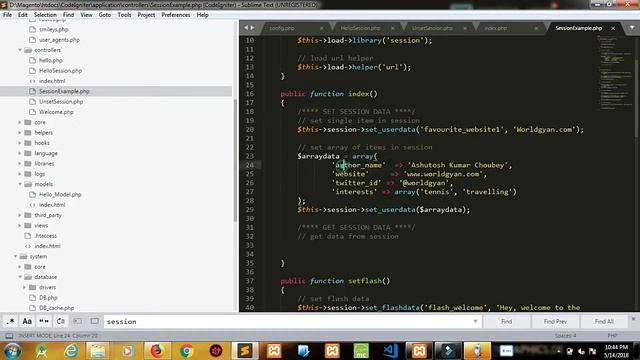Switch to the config.php tab
Image resolution: width=640 pixels, height=360 pixels.
click(x=282, y=28)
